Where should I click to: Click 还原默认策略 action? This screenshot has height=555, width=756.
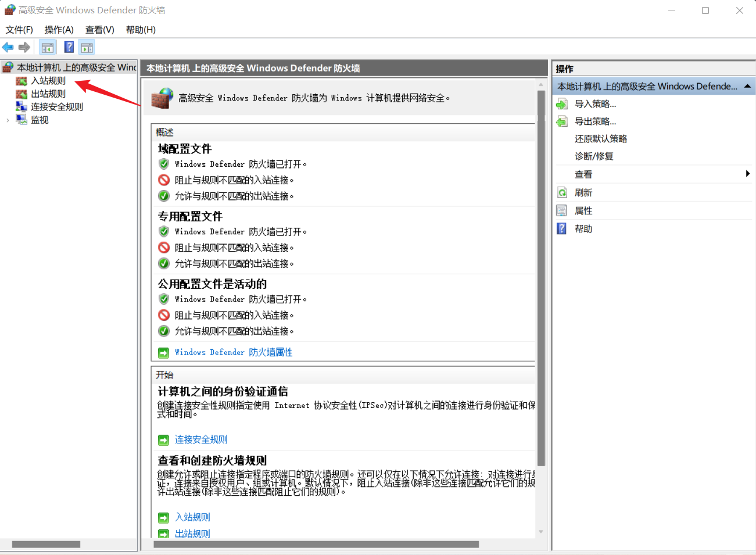601,139
